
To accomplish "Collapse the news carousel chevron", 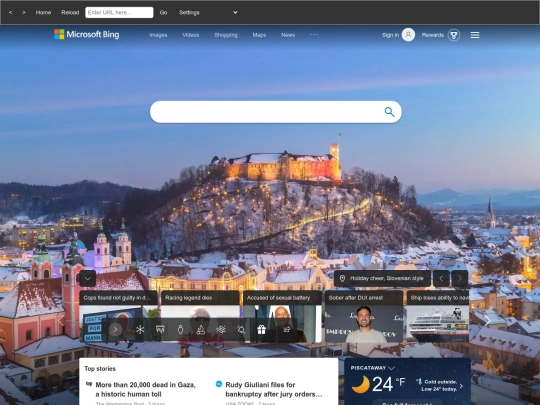I will tap(88, 279).
